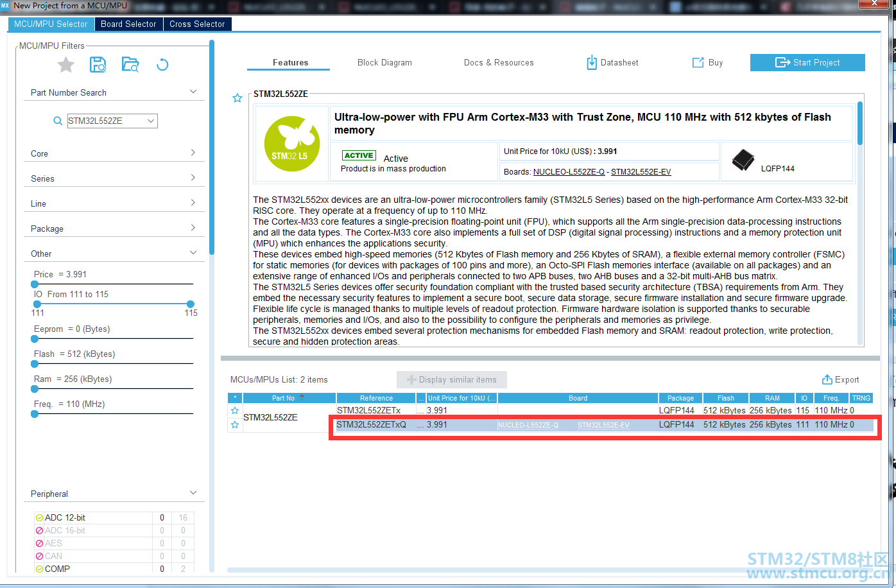Click the load search folder icon
The height and width of the screenshot is (588, 896).
point(130,64)
